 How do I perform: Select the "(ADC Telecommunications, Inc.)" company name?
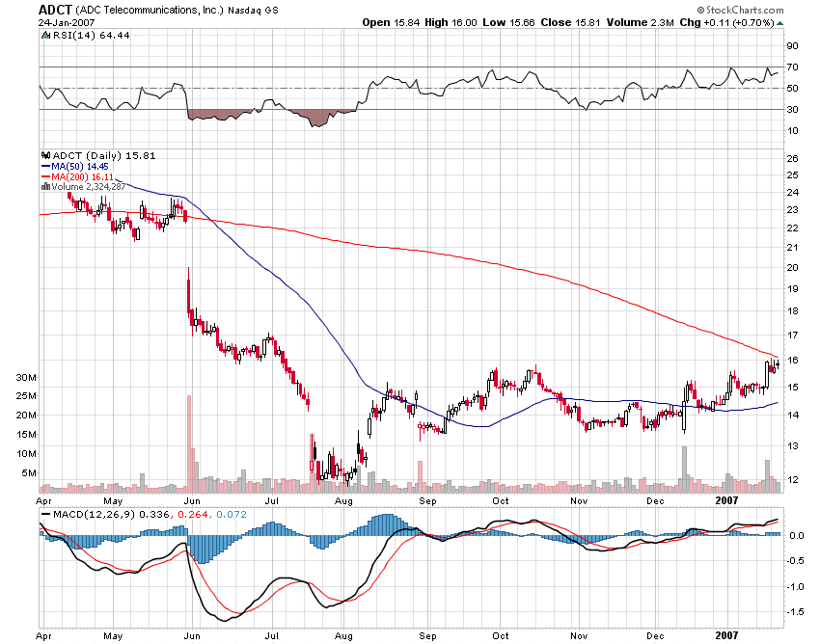pyautogui.click(x=150, y=10)
